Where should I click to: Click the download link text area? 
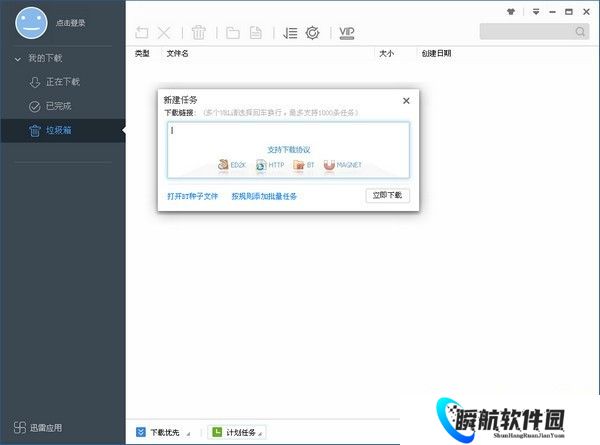click(288, 136)
